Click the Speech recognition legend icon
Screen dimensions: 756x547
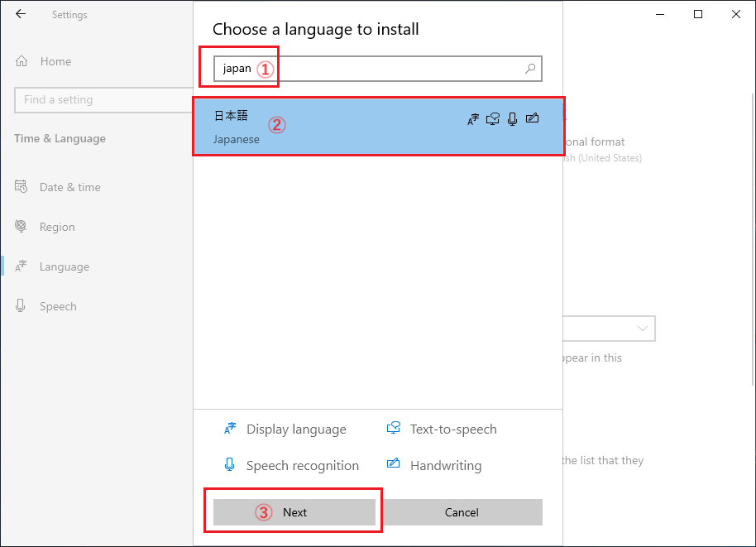(x=229, y=464)
